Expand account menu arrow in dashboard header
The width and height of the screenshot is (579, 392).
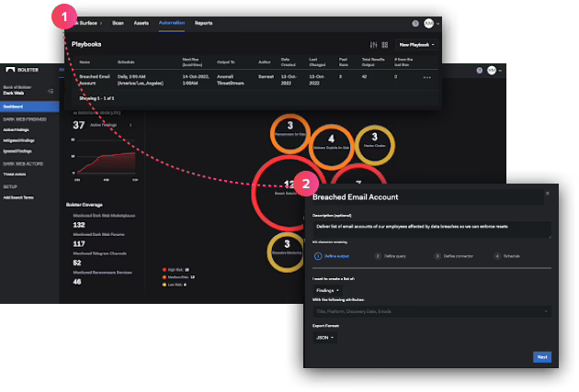pyautogui.click(x=500, y=71)
